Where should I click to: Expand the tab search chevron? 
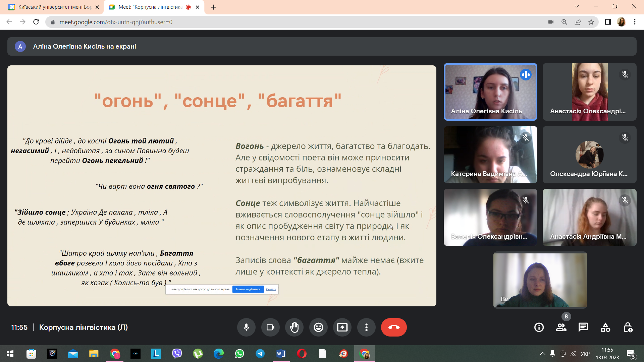click(577, 6)
